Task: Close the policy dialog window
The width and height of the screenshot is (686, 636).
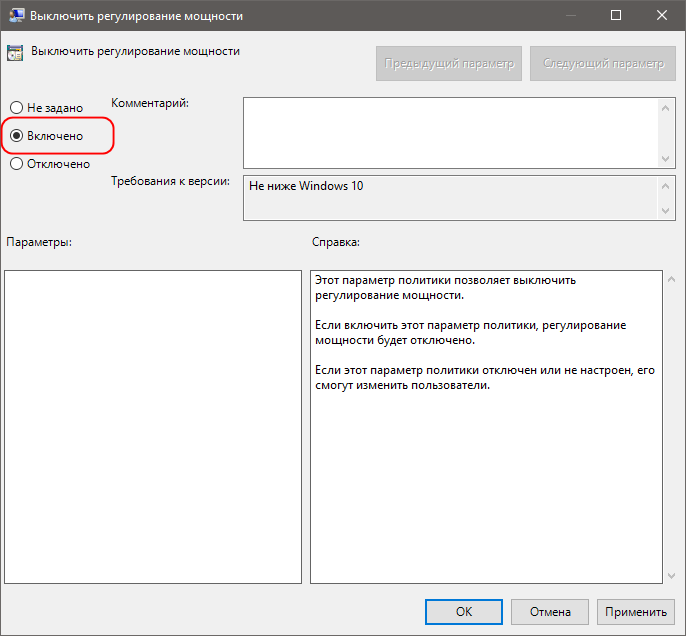Action: tap(662, 15)
